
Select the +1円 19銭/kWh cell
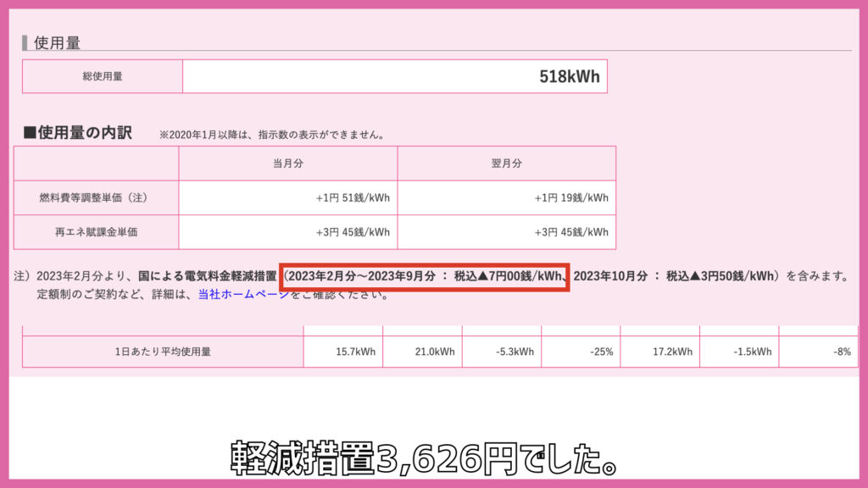pos(507,197)
